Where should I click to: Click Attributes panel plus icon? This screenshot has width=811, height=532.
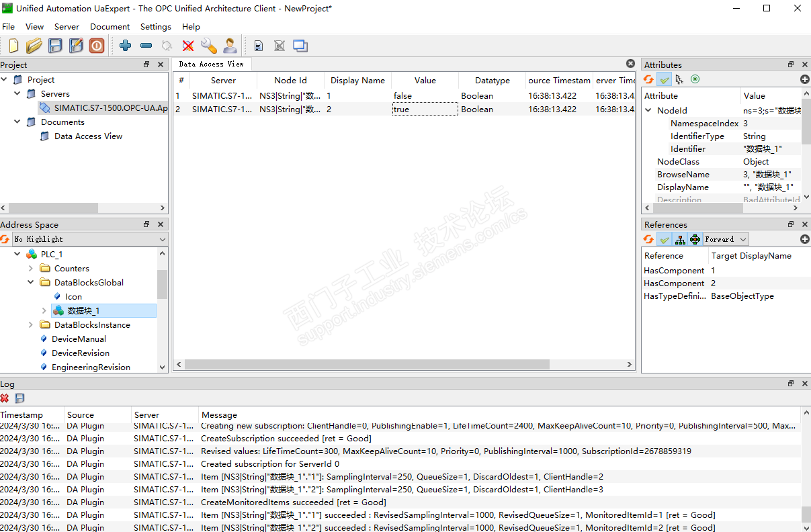click(804, 79)
